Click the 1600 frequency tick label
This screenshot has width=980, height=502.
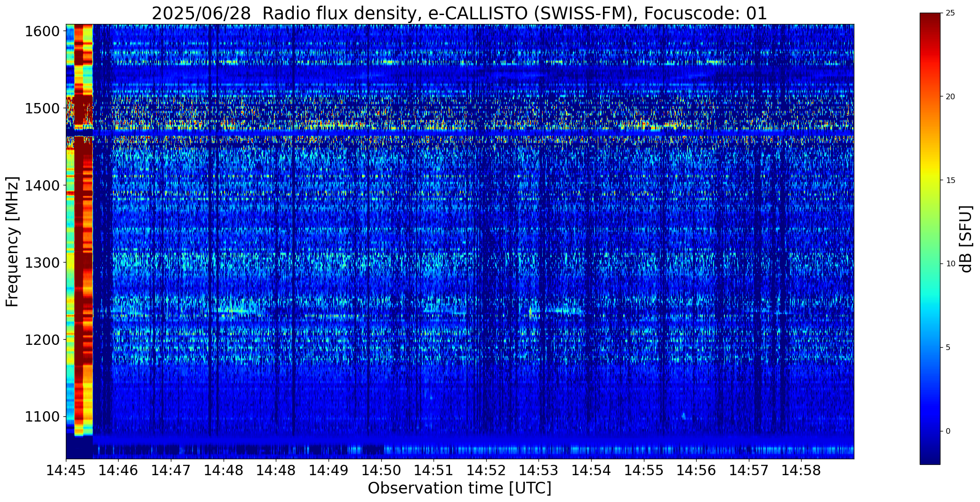42,32
